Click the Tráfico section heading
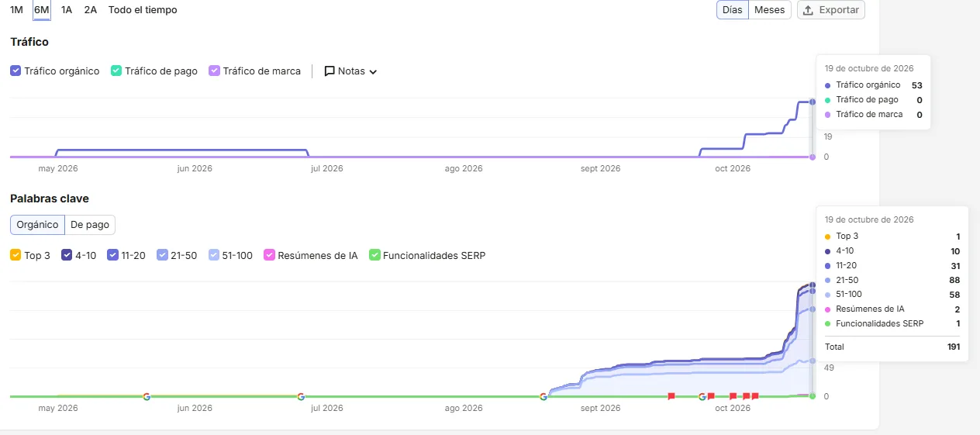Screen dimensions: 980x435 [29, 42]
